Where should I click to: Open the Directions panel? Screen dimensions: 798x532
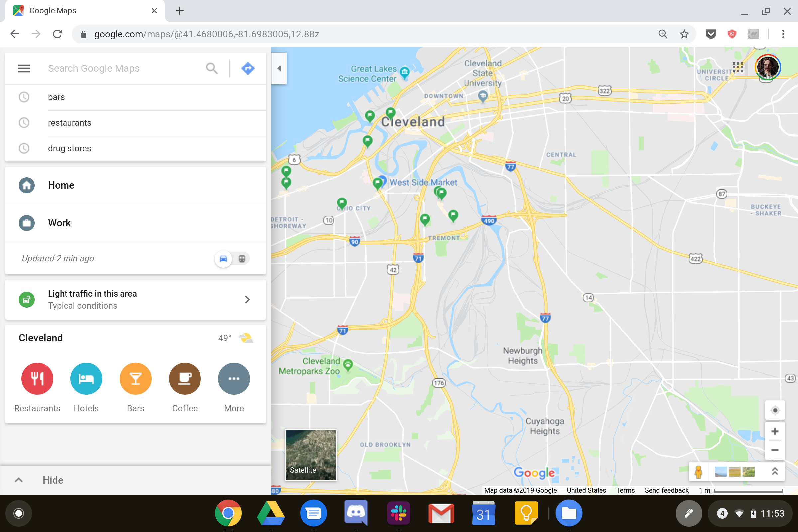[248, 68]
